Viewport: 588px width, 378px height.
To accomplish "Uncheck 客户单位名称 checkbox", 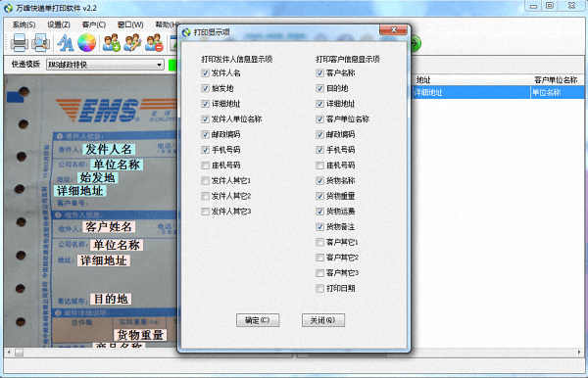I will pyautogui.click(x=319, y=119).
